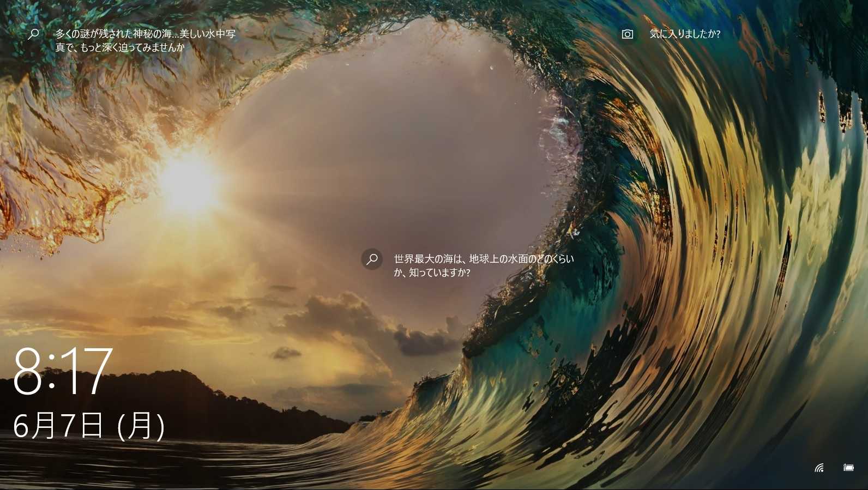Image resolution: width=868 pixels, height=490 pixels.
Task: Click the camera icon next to 気に入りましたか?
Action: click(x=628, y=34)
